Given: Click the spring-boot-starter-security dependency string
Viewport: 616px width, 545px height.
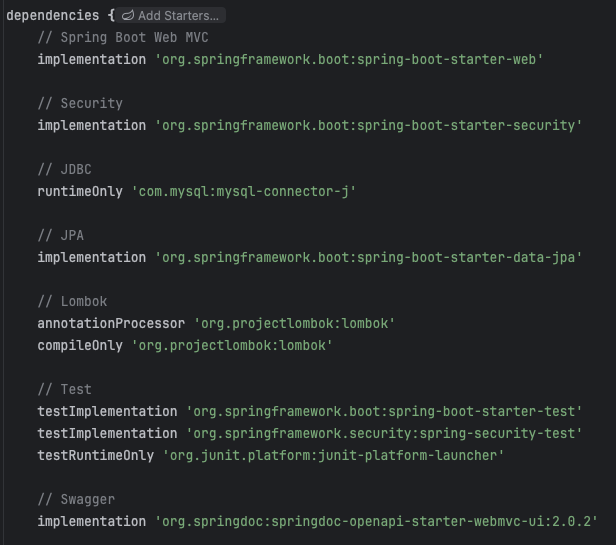Looking at the screenshot, I should pos(368,126).
